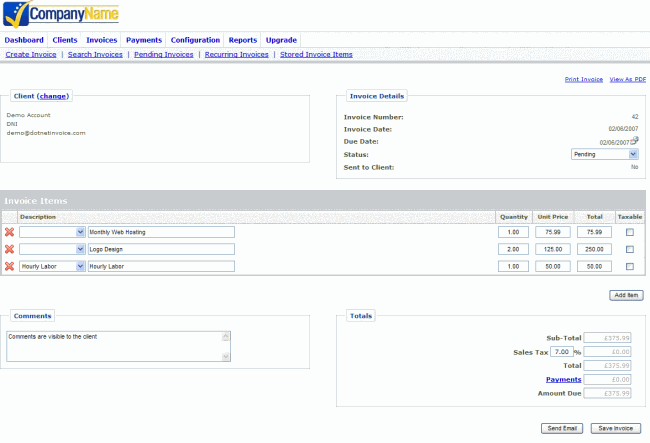Click the Amount Due value field

pos(607,393)
